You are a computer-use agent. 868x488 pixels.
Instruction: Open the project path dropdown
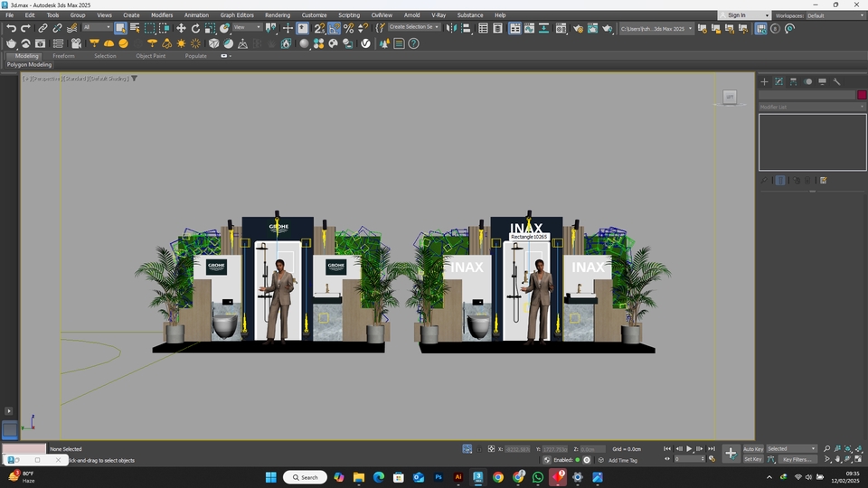[x=656, y=28]
